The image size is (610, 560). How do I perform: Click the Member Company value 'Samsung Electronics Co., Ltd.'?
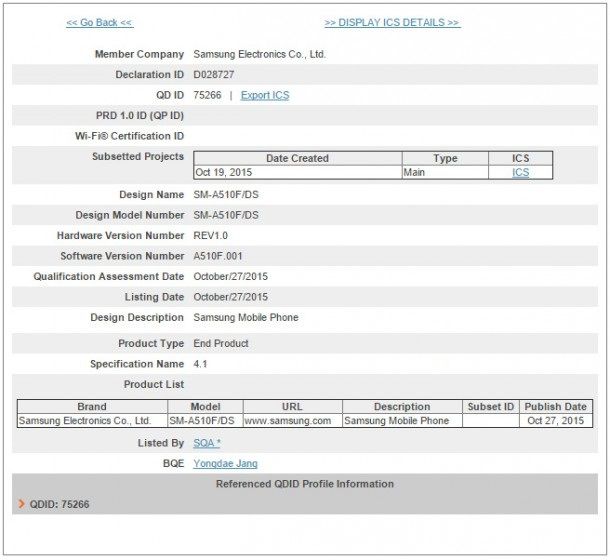(259, 54)
